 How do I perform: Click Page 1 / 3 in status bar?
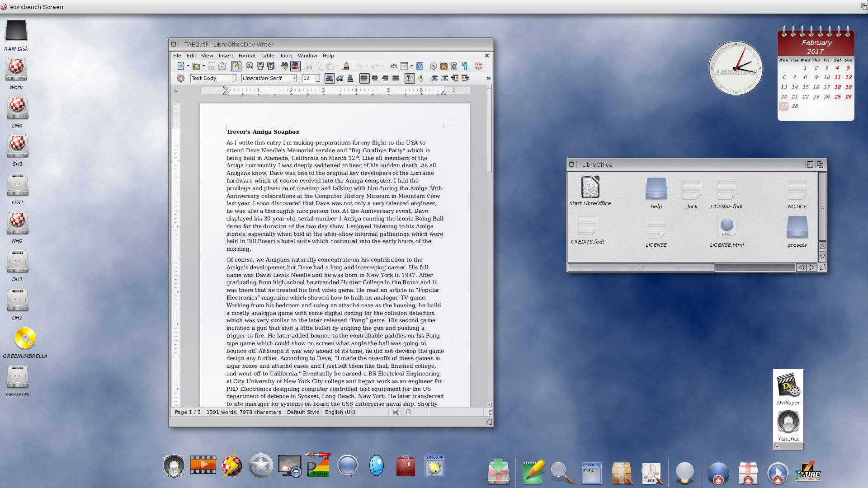pos(188,412)
